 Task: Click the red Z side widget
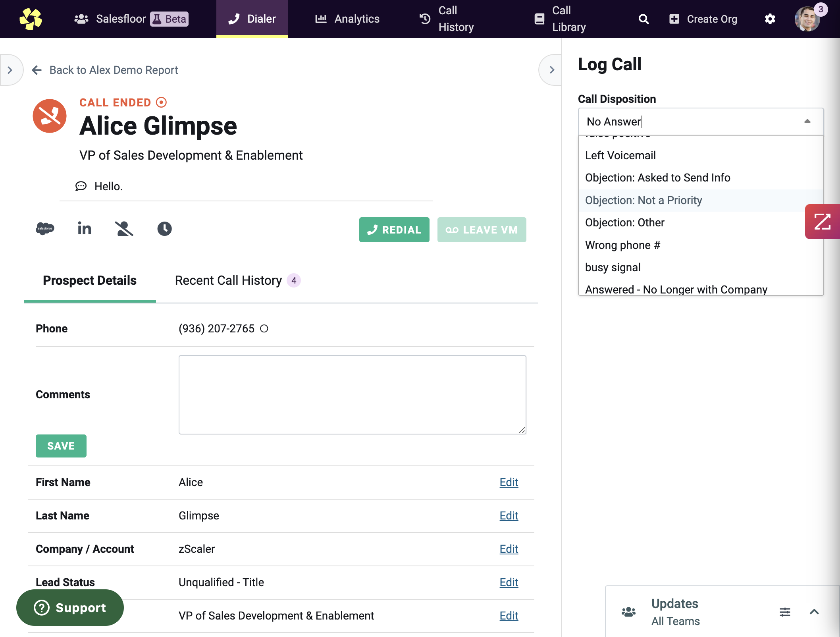tap(823, 222)
